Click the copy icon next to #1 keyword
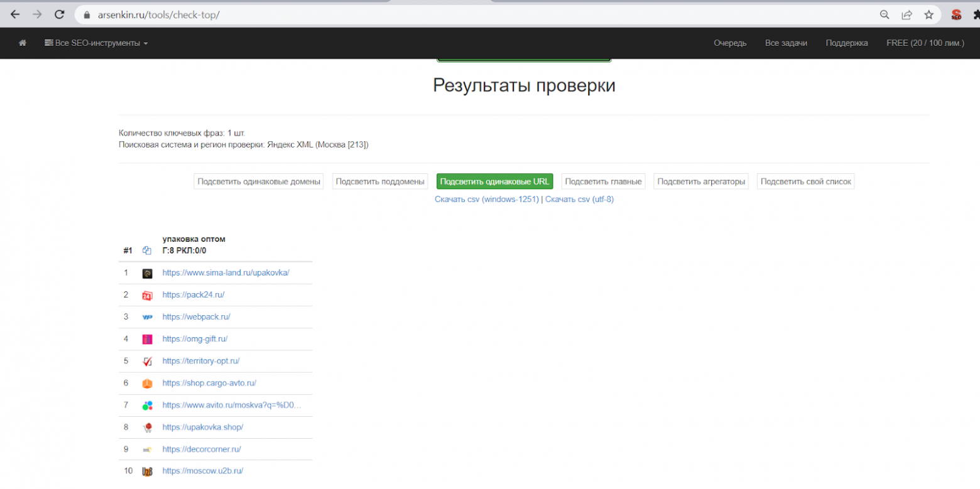 (146, 250)
